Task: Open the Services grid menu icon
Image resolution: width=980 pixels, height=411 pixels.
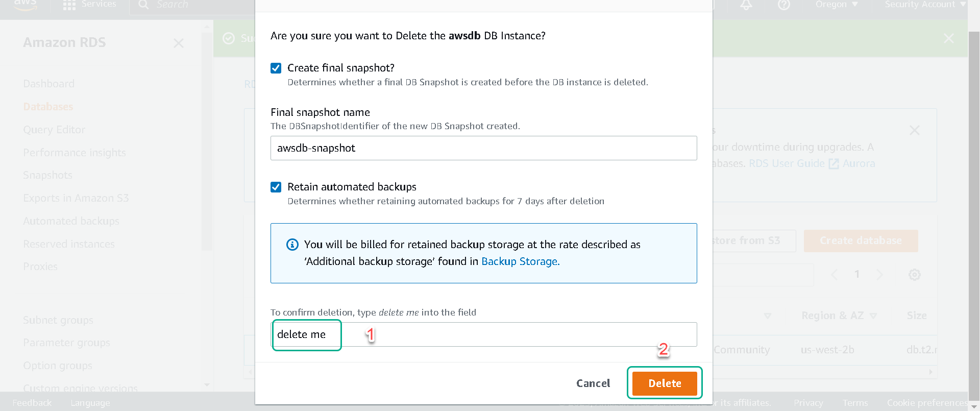Action: click(69, 5)
